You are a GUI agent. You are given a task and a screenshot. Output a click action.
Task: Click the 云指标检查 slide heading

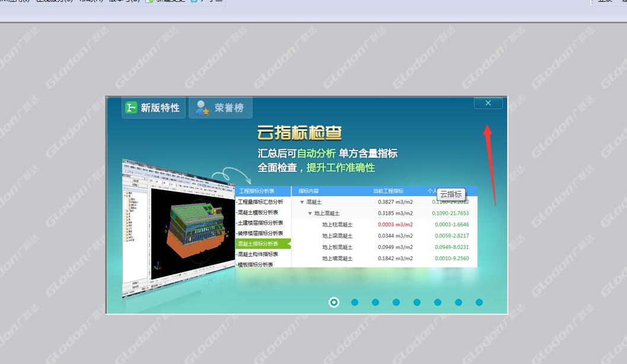click(x=300, y=133)
